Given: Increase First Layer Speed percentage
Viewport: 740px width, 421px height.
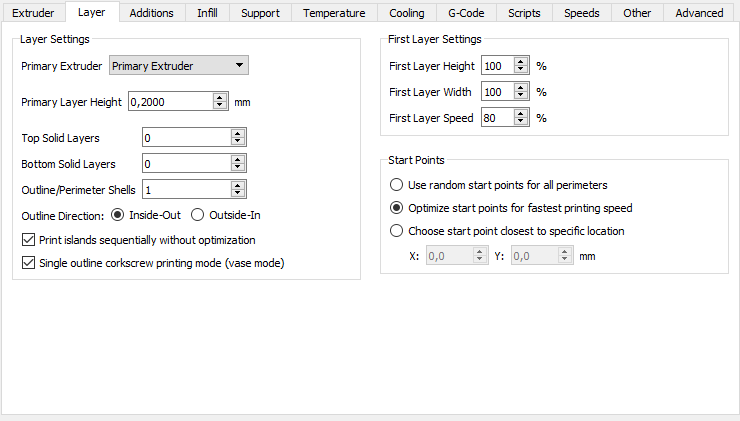Looking at the screenshot, I should click(520, 114).
